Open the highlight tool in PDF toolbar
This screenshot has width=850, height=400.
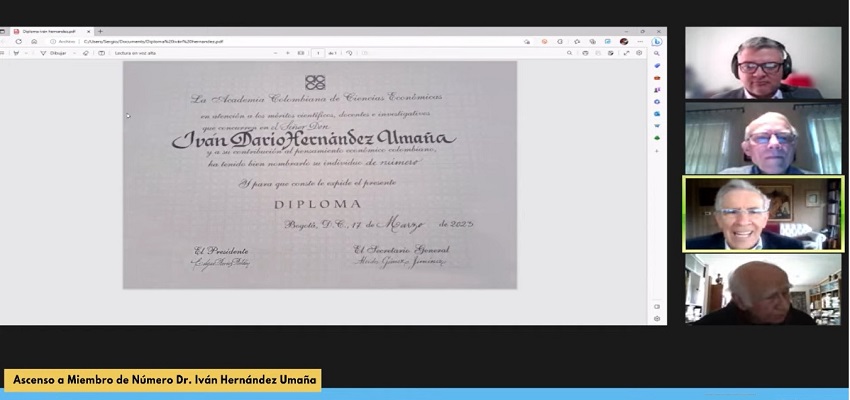point(15,53)
